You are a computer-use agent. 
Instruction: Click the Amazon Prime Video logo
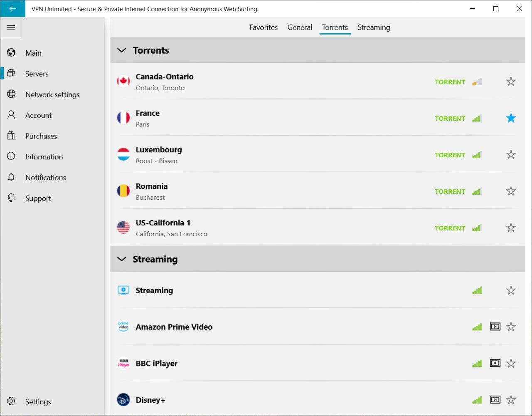(123, 327)
